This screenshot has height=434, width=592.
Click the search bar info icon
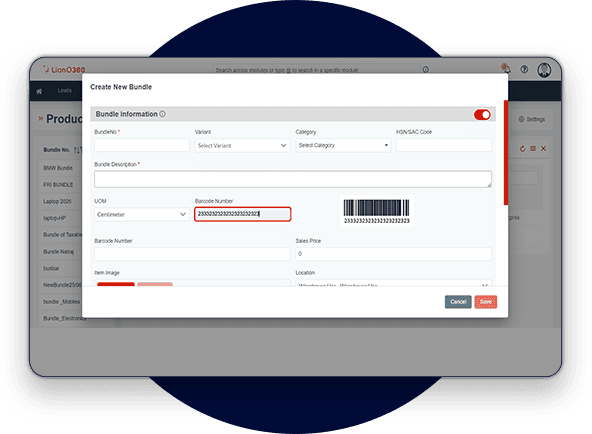[426, 69]
